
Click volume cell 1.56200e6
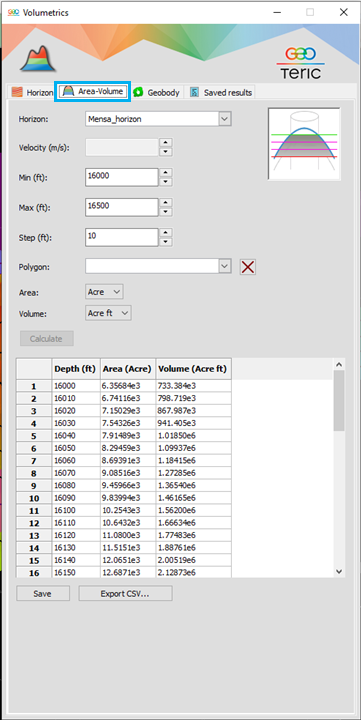click(x=193, y=510)
